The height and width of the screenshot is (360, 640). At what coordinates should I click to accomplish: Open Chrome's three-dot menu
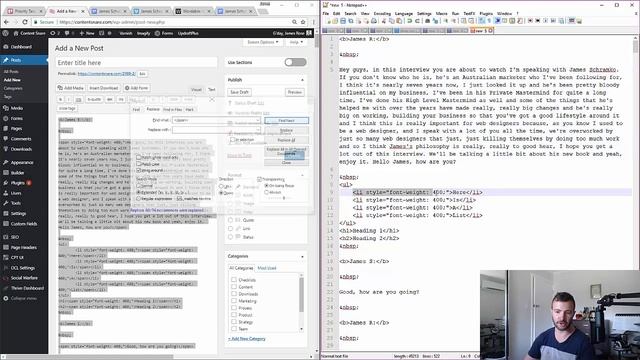[x=313, y=22]
